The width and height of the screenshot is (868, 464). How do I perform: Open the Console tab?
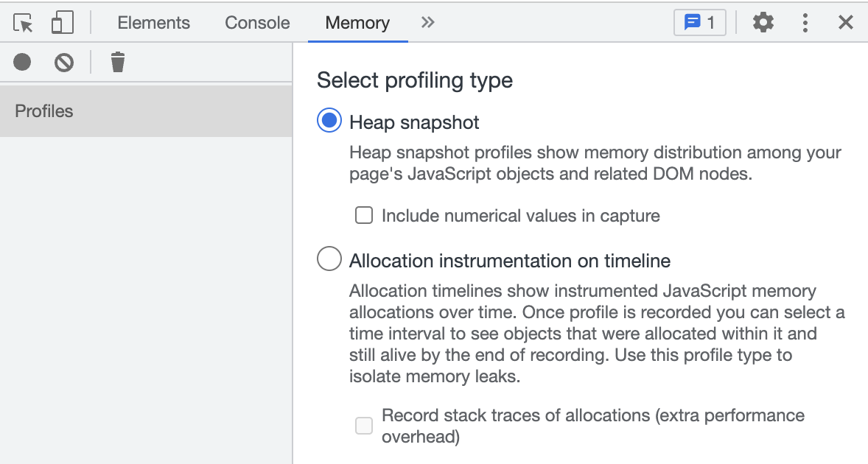tap(257, 23)
